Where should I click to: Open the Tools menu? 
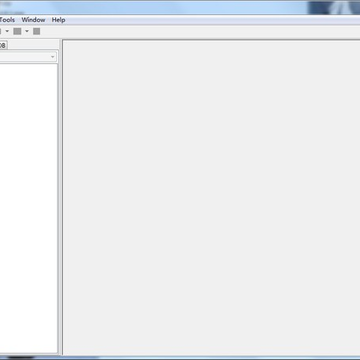pos(7,20)
